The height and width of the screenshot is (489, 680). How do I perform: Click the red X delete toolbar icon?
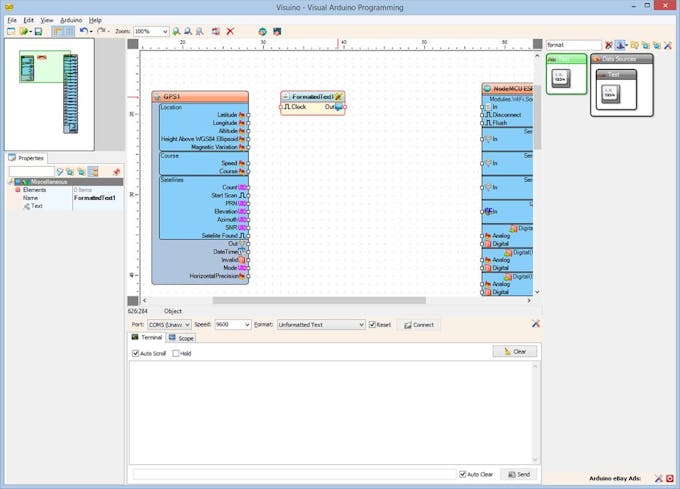tap(230, 32)
